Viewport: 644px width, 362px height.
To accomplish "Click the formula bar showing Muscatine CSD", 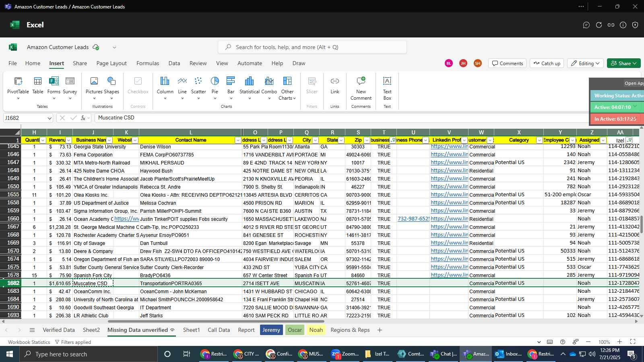I will pos(342,118).
